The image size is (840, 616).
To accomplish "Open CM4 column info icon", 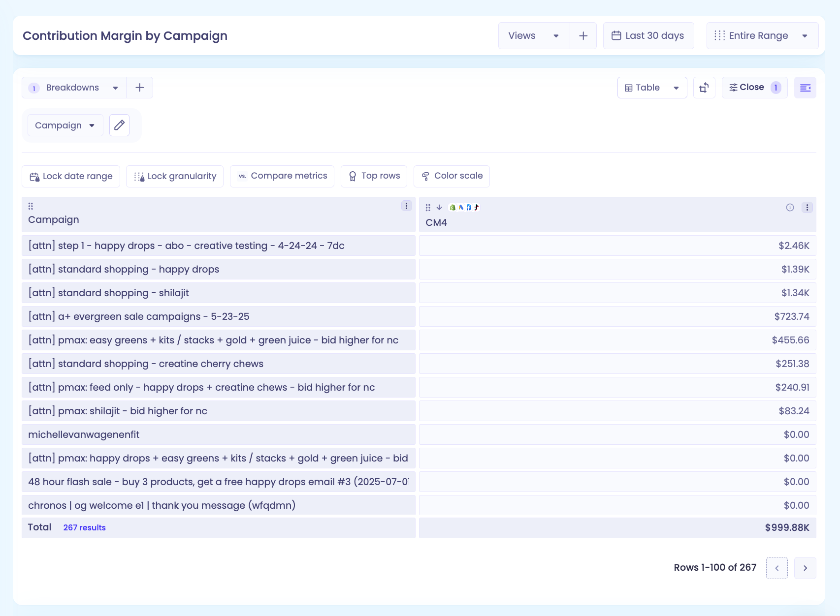I will (x=790, y=208).
